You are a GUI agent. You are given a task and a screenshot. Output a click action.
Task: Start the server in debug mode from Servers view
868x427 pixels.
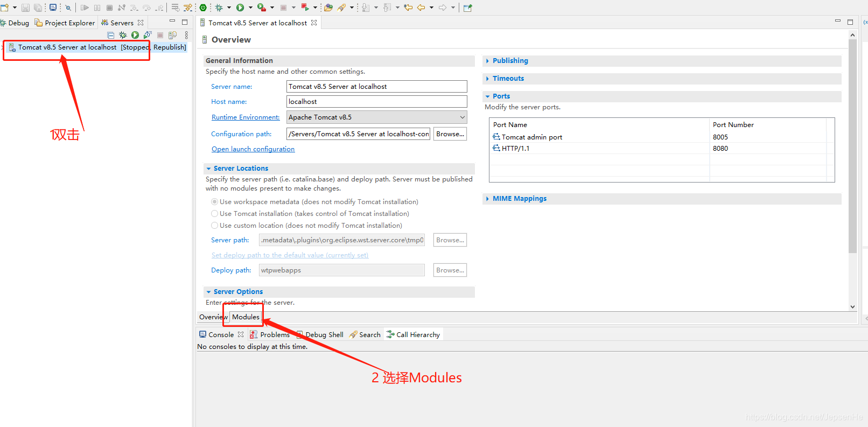123,35
